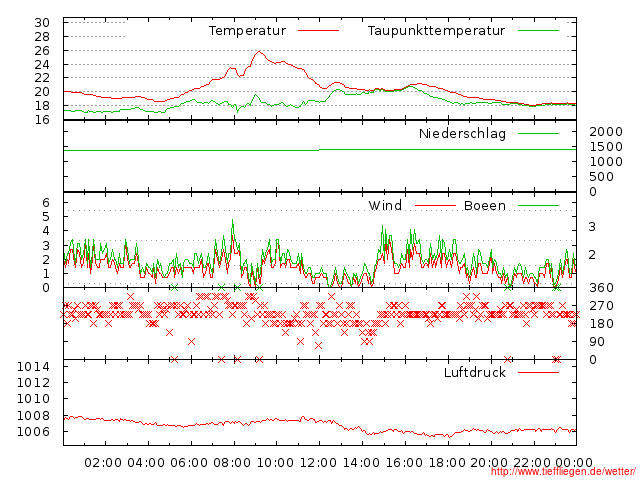
Task: Click the Taupunkttemperatur legend label
Action: pyautogui.click(x=436, y=31)
